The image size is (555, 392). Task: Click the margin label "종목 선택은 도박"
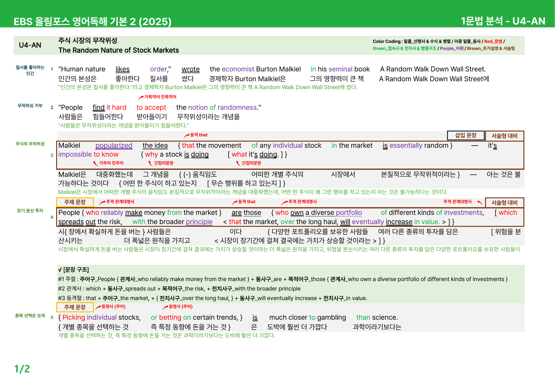coord(30,315)
